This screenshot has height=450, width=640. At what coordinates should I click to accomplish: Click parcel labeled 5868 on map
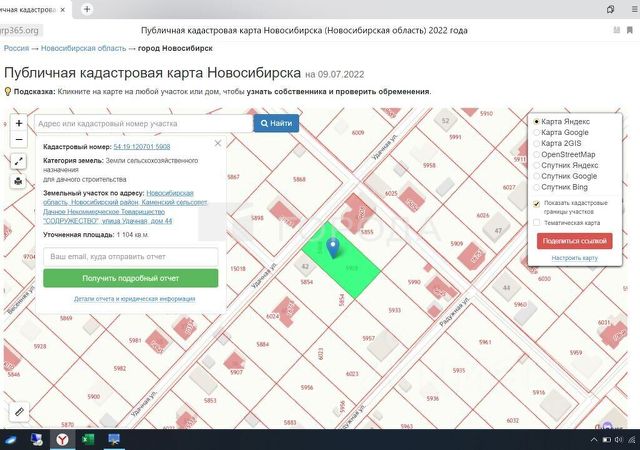tap(299, 179)
